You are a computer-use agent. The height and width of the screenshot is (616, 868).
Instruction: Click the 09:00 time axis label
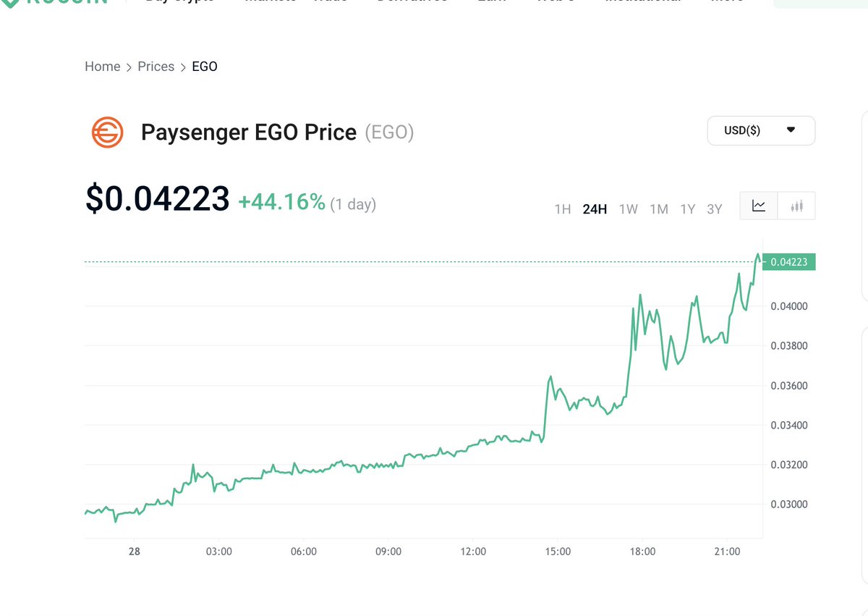(388, 552)
